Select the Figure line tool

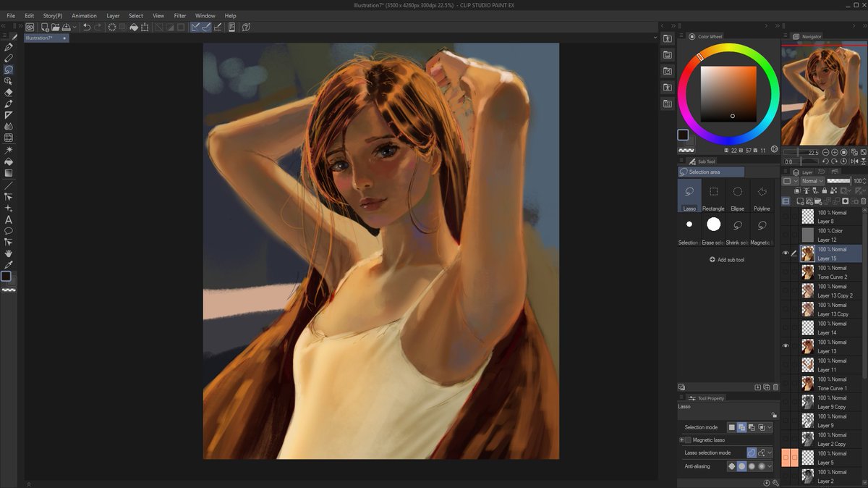pos(9,185)
